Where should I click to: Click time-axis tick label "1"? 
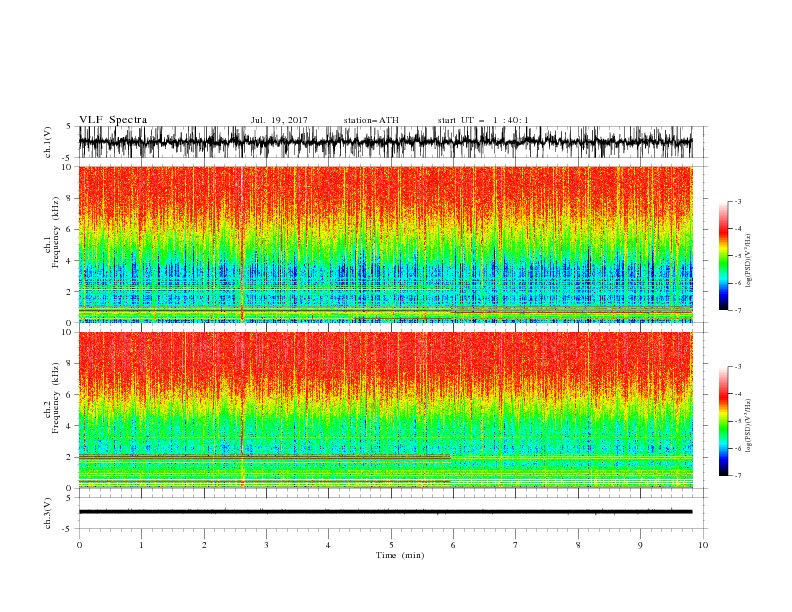click(x=141, y=545)
